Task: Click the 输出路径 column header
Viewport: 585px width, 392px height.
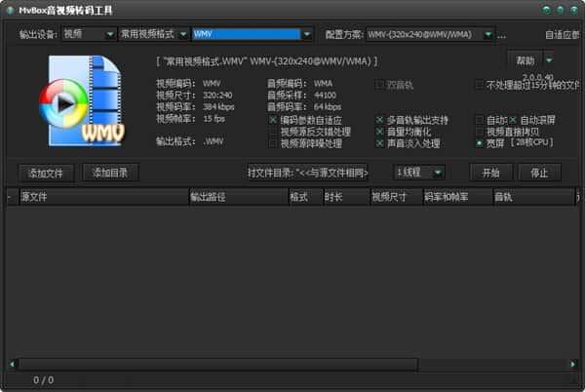Action: [x=237, y=197]
